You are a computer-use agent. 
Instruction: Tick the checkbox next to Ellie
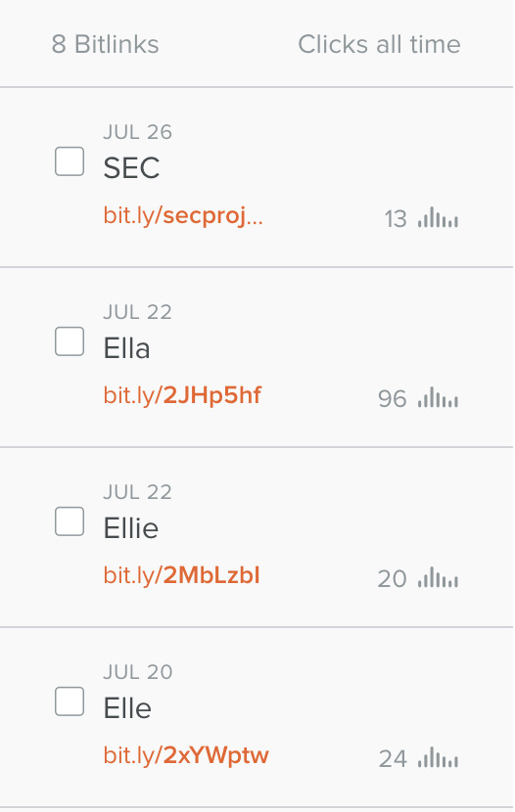(x=70, y=521)
